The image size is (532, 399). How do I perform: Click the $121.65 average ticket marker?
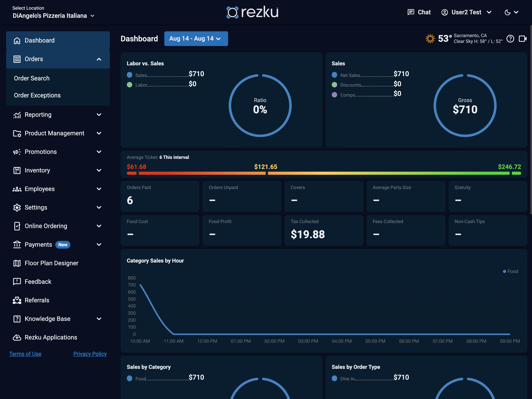(x=266, y=167)
